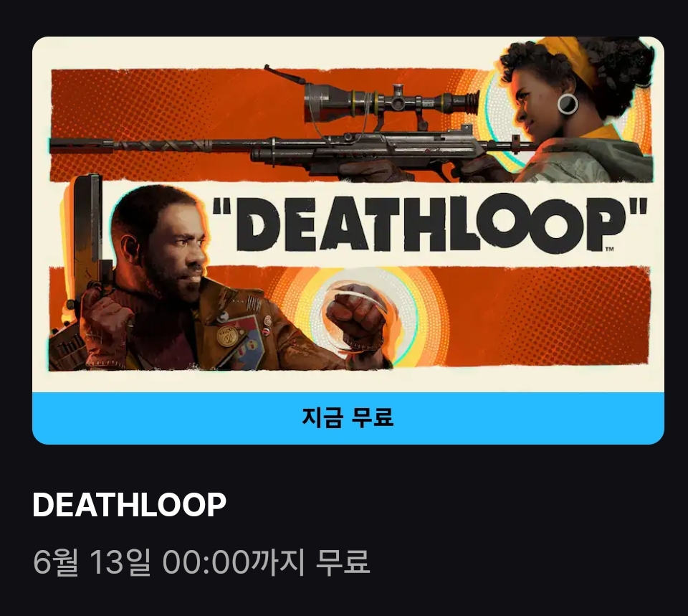The height and width of the screenshot is (616, 688).
Task: Open the DEATHLOOP game cover artwork
Action: 348,214
